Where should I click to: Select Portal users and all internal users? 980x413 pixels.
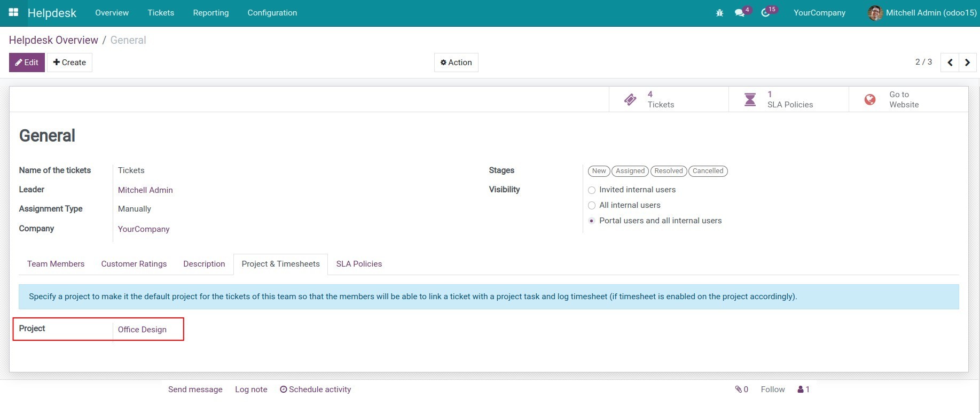(592, 221)
